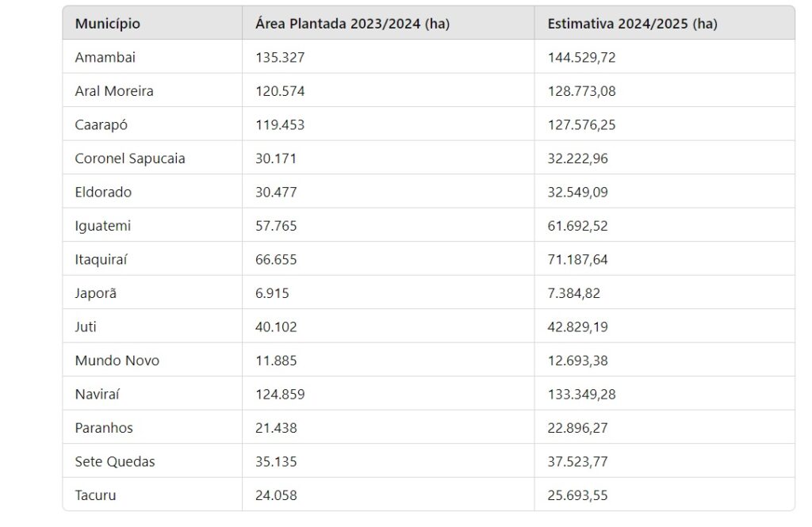Click the Município column header
This screenshot has width=812, height=527.
[x=107, y=24]
